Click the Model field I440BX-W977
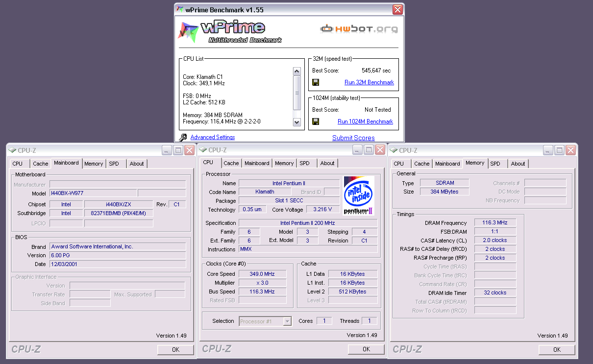The image size is (593, 364). click(x=93, y=193)
